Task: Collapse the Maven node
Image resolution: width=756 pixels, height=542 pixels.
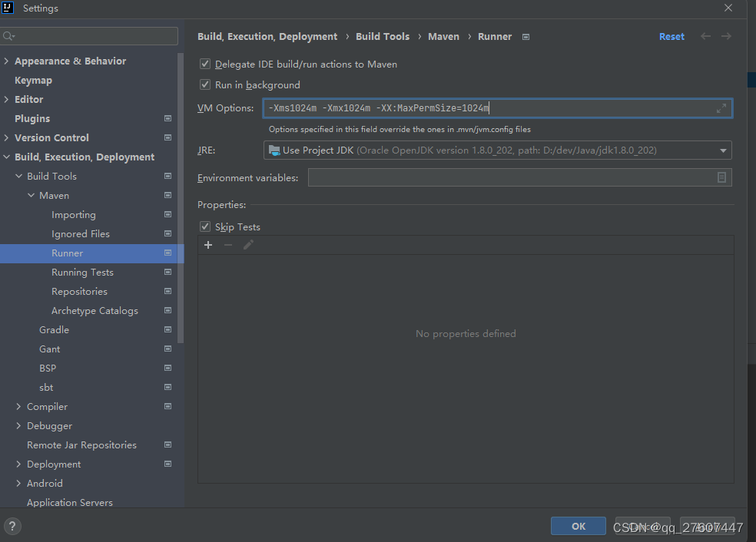Action: (x=31, y=196)
